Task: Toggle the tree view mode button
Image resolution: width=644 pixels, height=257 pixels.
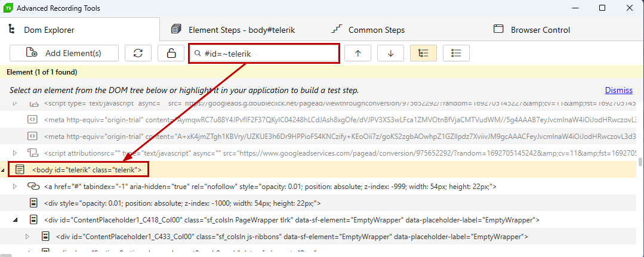Action: click(423, 54)
